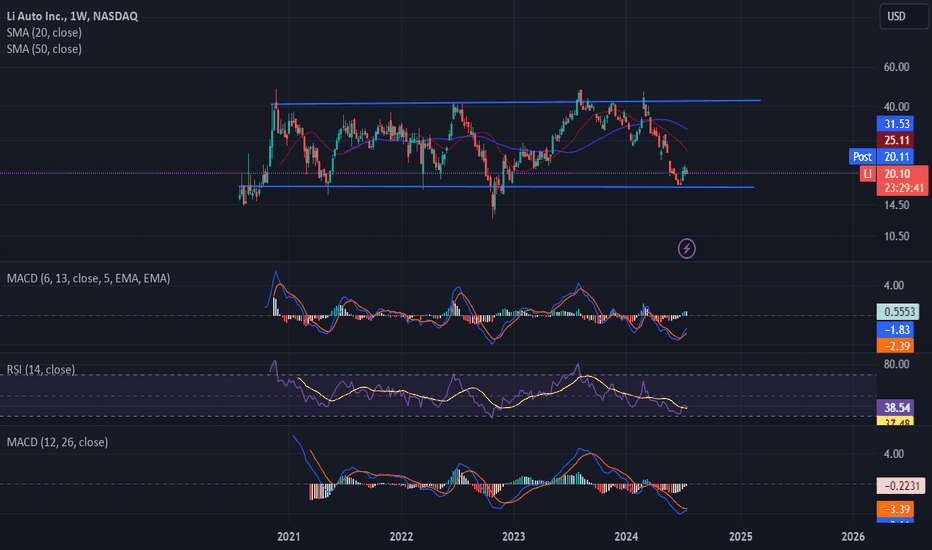
Task: Select the MACD (12, 26, close) legend
Action: click(x=57, y=442)
